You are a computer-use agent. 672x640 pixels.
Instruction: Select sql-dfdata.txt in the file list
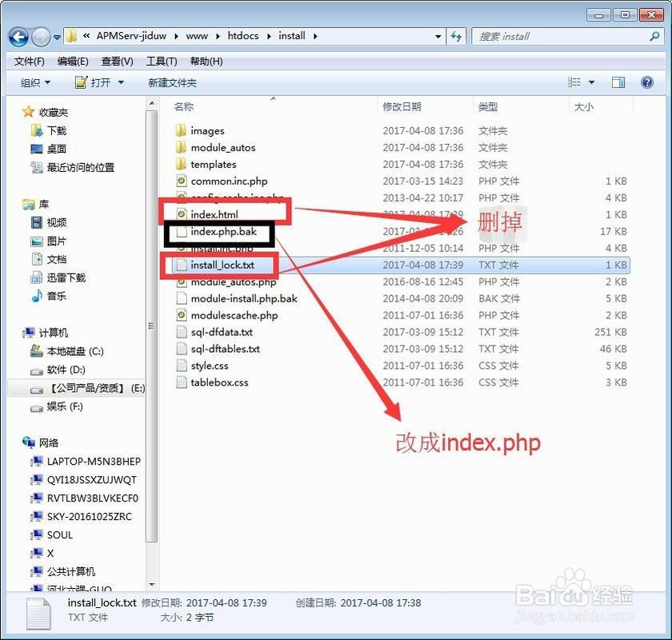point(222,332)
